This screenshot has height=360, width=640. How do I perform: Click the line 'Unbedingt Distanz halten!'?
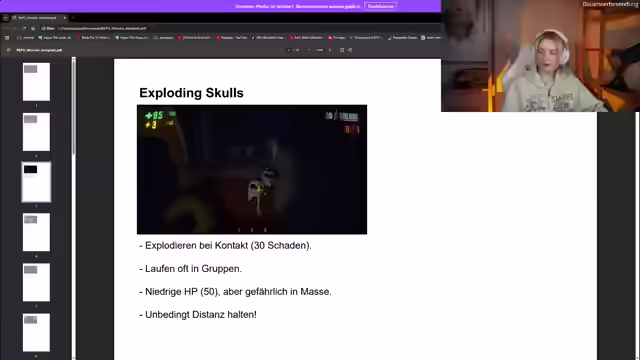198,315
